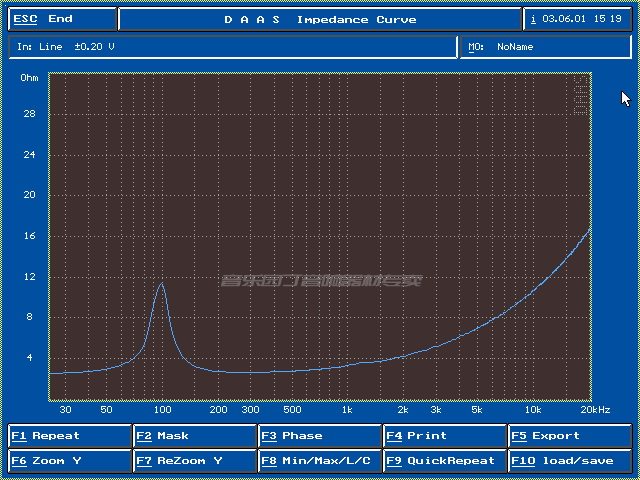
Task: Open the F10 load/save dialog
Action: pos(570,461)
